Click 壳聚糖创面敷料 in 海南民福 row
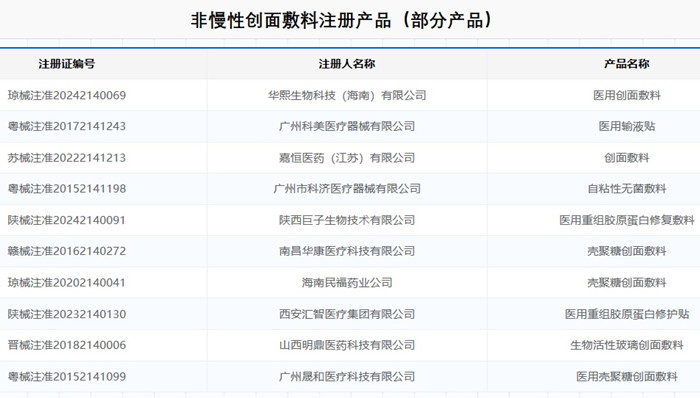Image resolution: width=700 pixels, height=398 pixels. pyautogui.click(x=627, y=282)
